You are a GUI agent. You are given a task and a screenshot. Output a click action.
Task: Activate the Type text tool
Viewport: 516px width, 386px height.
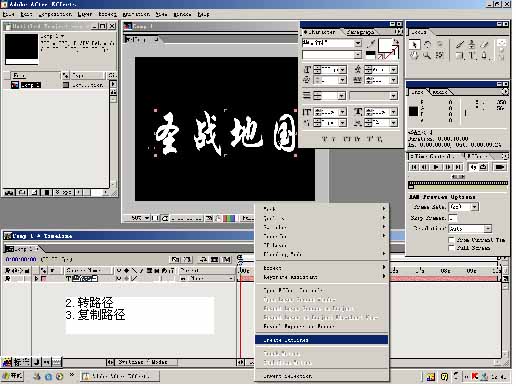coord(472,55)
